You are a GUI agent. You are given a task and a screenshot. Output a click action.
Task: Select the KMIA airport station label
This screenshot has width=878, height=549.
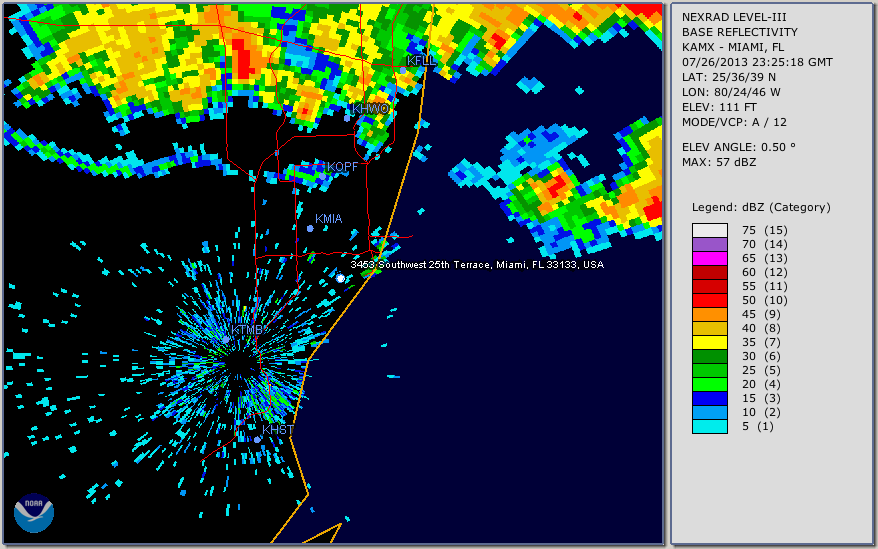(x=328, y=219)
